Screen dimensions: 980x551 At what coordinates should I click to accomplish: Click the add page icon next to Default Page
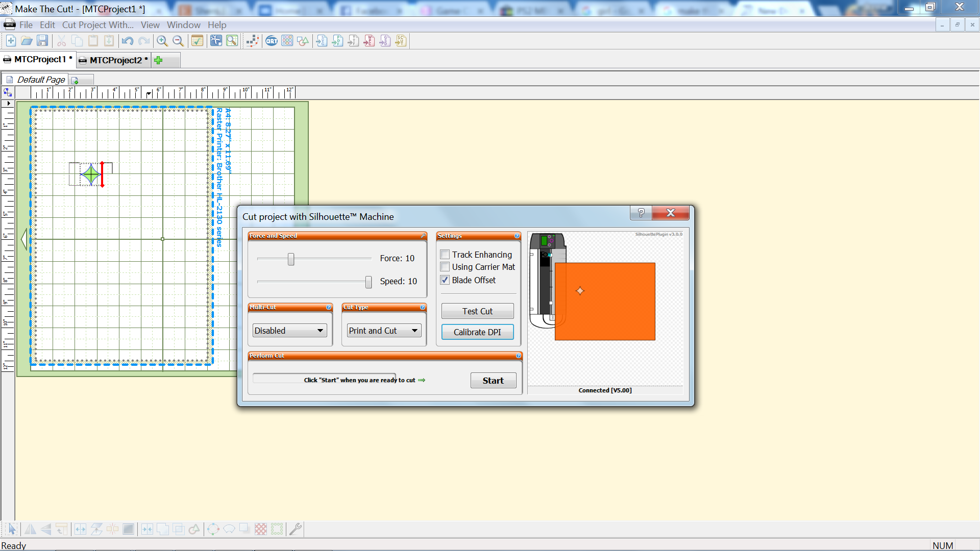tap(75, 80)
